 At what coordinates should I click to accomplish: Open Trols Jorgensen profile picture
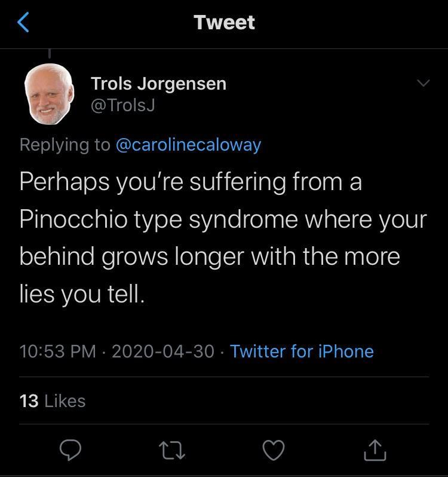point(49,94)
